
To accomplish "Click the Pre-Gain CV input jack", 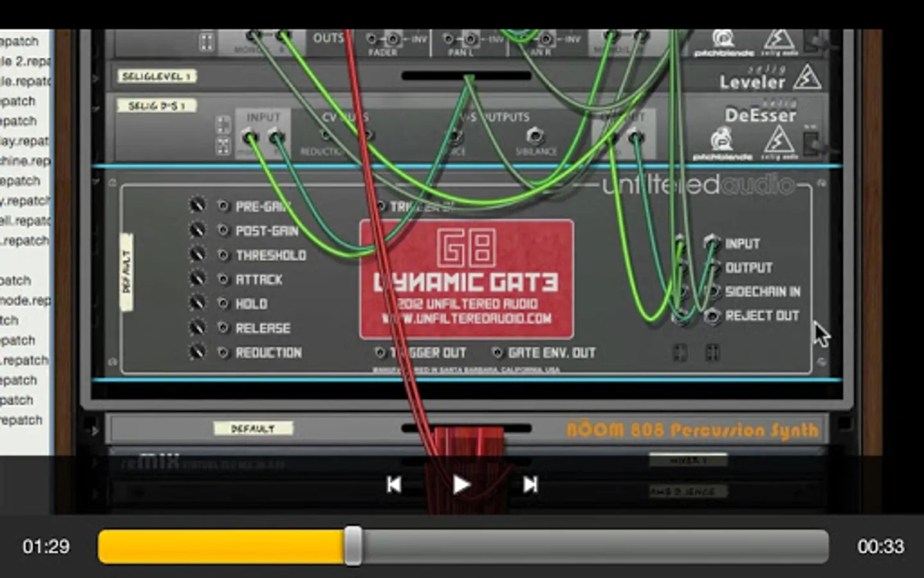I will tap(223, 206).
